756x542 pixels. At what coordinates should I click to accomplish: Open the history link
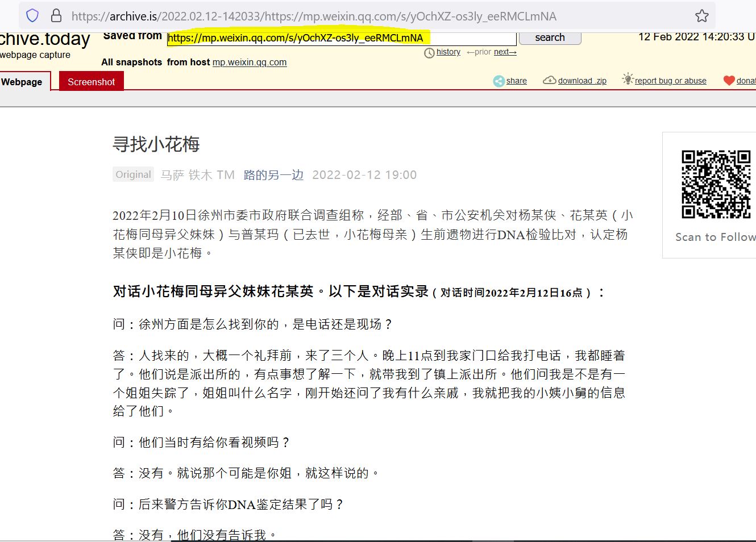pos(448,52)
